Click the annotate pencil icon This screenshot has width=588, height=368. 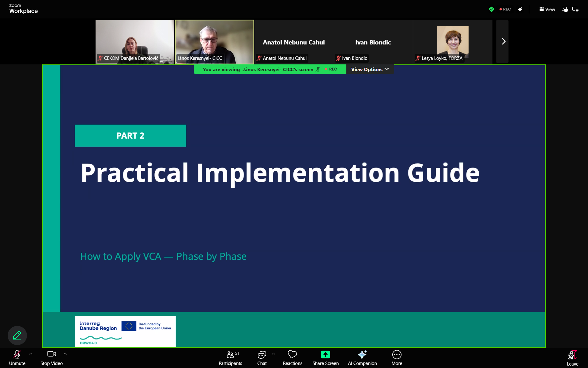point(17,335)
